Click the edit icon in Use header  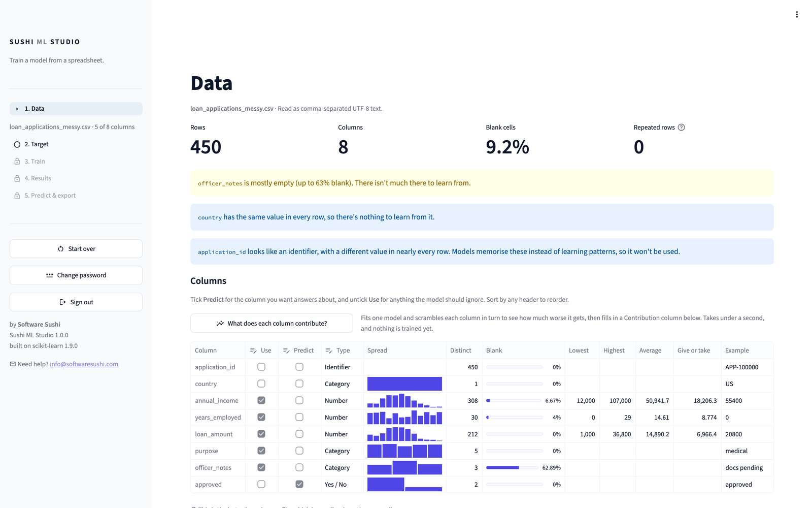point(253,351)
